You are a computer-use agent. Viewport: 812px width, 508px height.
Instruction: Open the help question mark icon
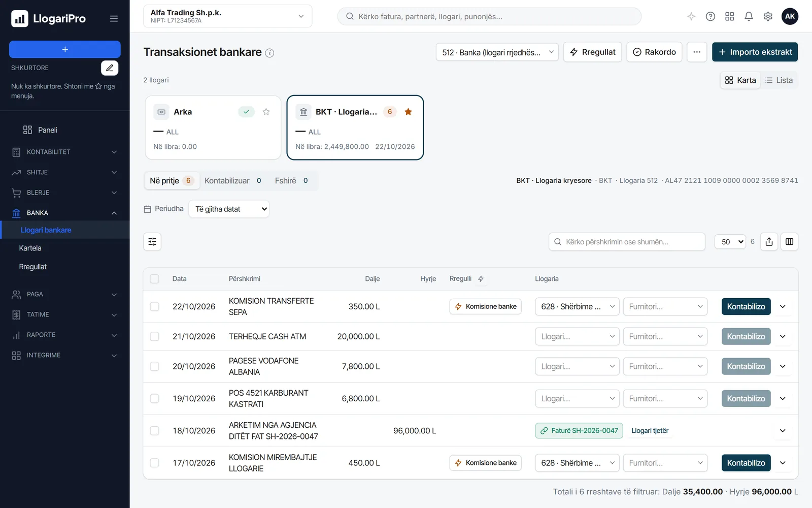(x=710, y=16)
